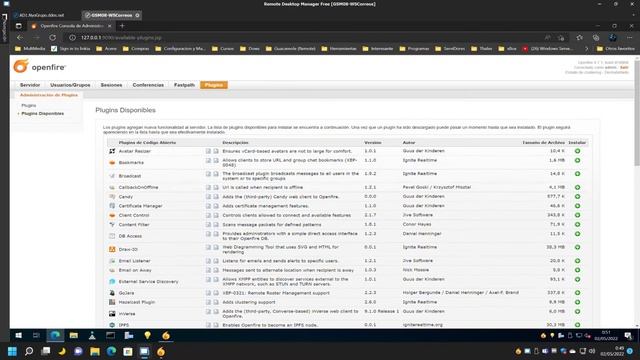
Task: Install the CallbackOnOffline plugin via green plus
Action: 577,187
